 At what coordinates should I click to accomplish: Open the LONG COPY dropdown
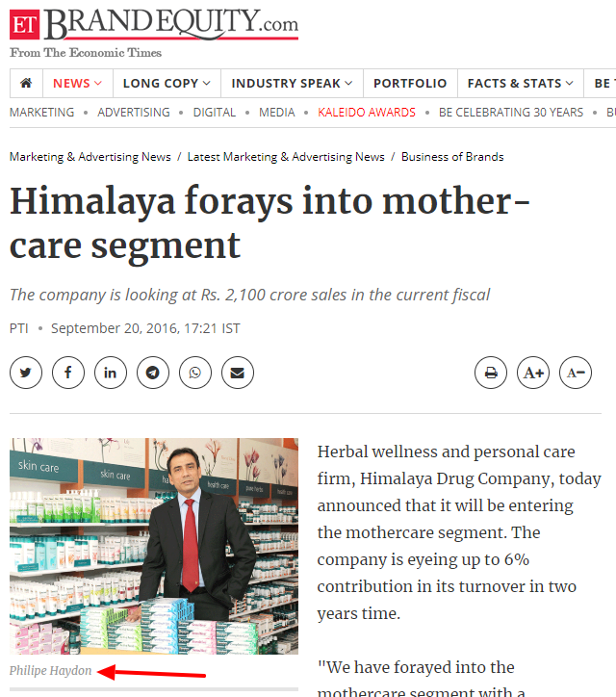click(x=167, y=83)
